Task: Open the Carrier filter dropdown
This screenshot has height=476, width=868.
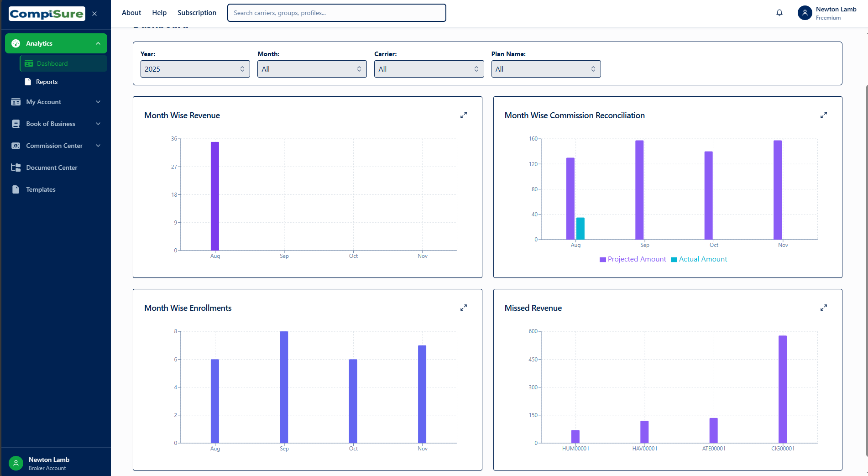Action: click(429, 69)
